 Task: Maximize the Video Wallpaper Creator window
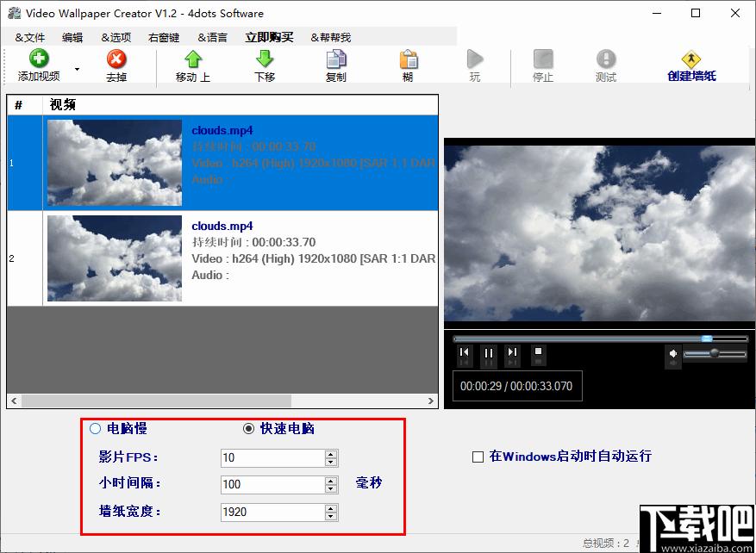[x=696, y=13]
